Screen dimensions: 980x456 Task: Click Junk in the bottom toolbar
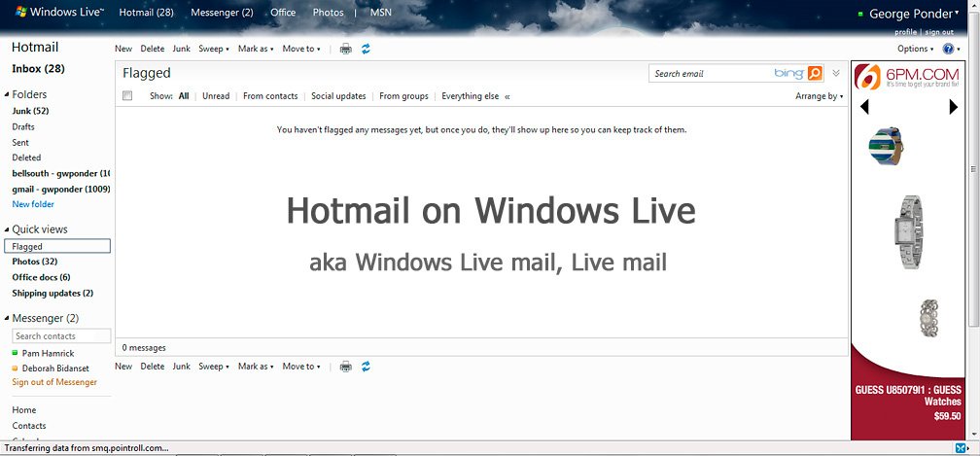point(181,367)
